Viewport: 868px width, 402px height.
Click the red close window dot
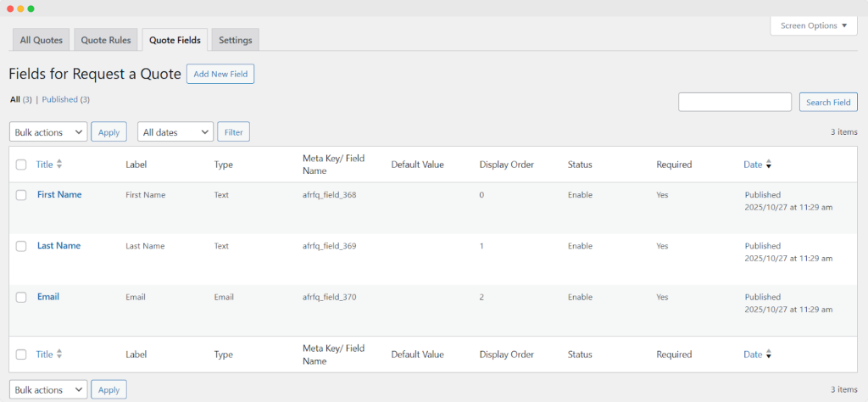[x=10, y=8]
